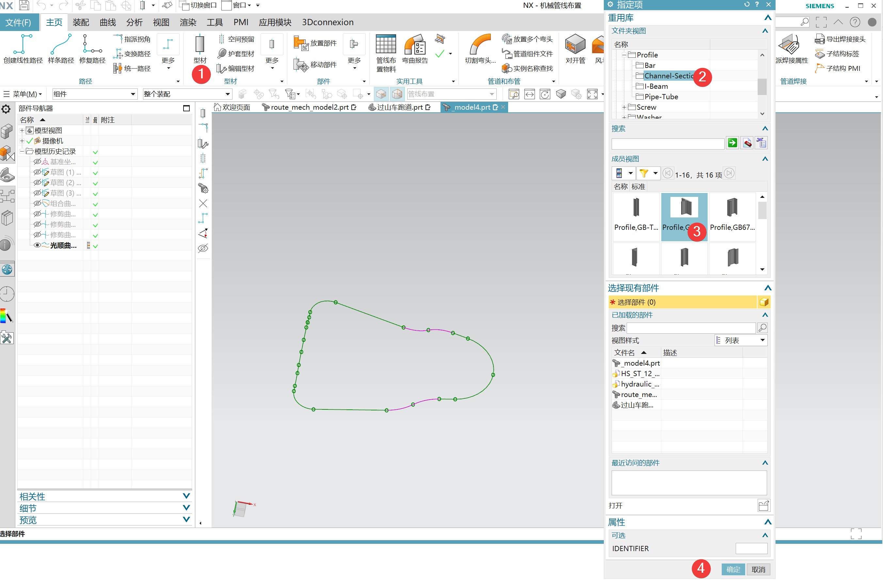This screenshot has width=883, height=588.
Task: Expand the 模型视图 tree node
Action: 22,131
